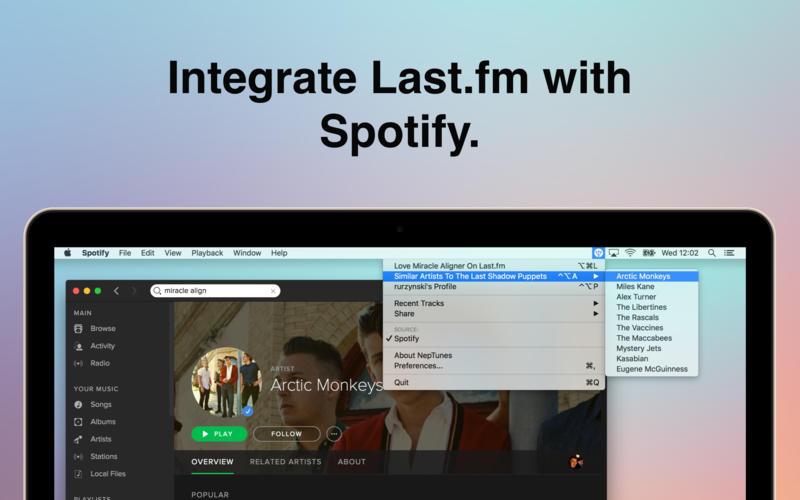Image resolution: width=800 pixels, height=500 pixels.
Task: Click the Arctic Monkeys round artist photo
Action: pyautogui.click(x=226, y=382)
